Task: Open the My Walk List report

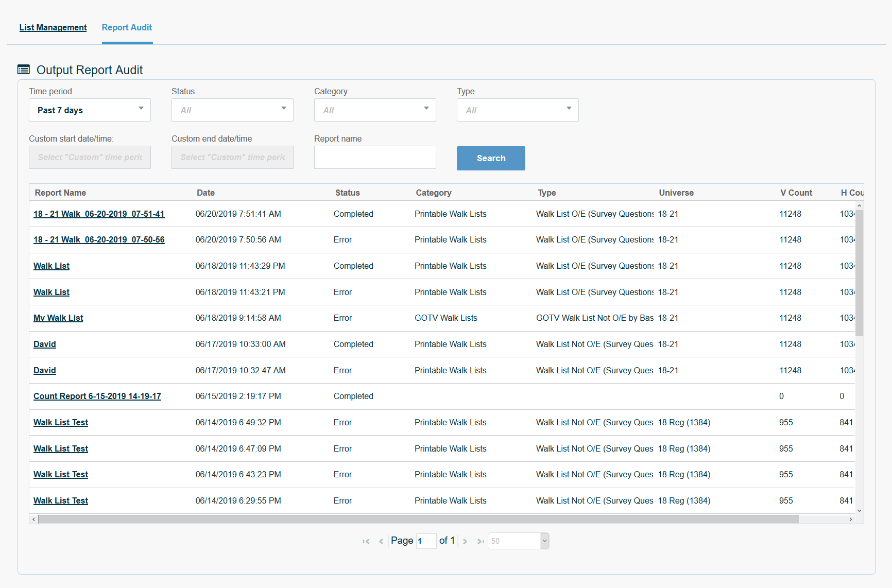Action: pyautogui.click(x=58, y=318)
